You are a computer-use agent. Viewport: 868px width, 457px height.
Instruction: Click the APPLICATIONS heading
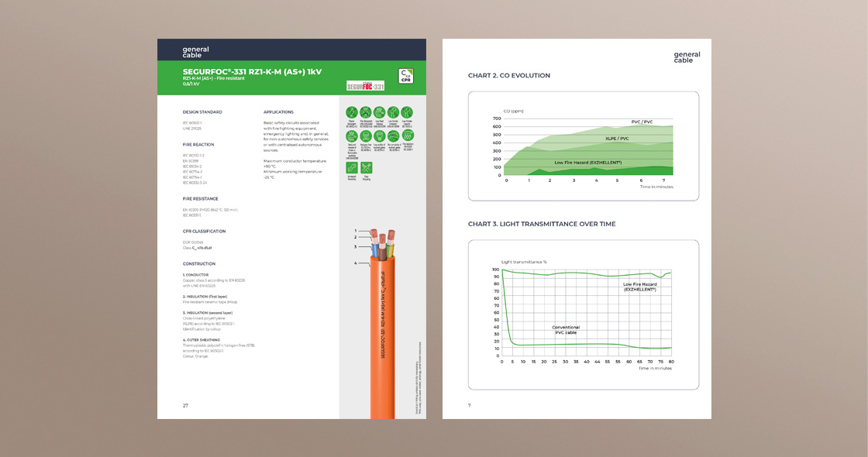point(278,112)
